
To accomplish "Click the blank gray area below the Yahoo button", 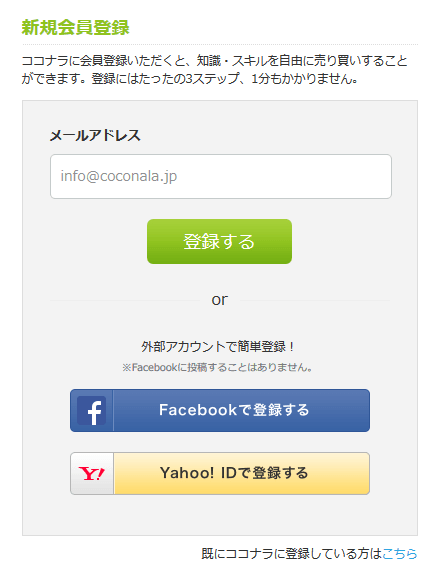I will (x=220, y=515).
